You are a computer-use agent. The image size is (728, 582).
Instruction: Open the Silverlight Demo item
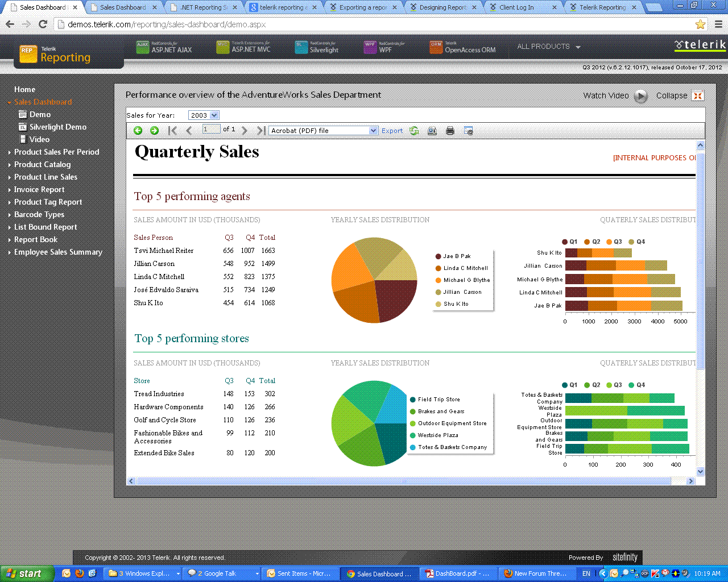coord(58,127)
